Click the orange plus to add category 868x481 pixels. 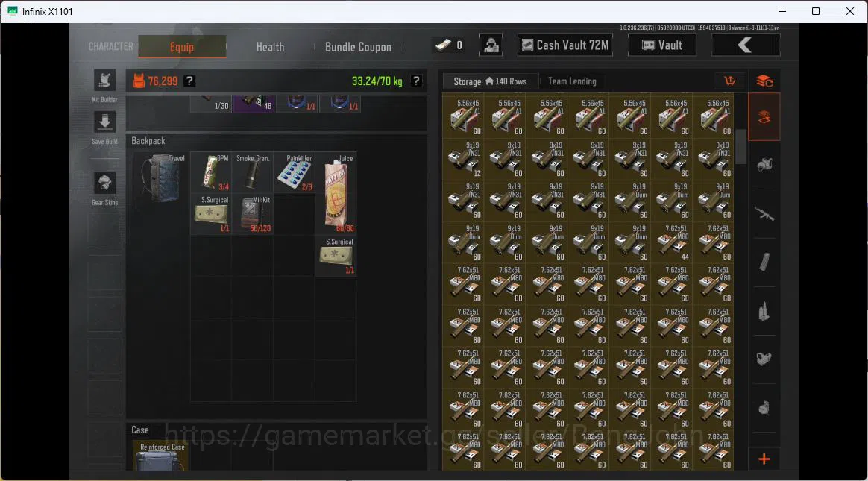(764, 459)
